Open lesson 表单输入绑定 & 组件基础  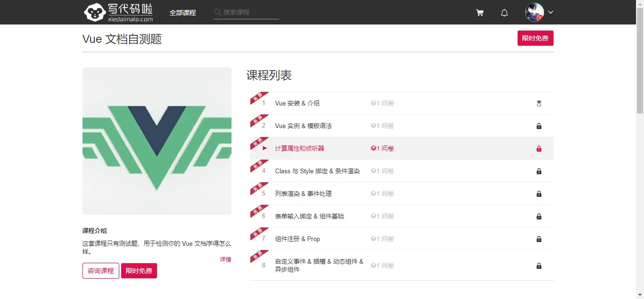[x=310, y=216]
